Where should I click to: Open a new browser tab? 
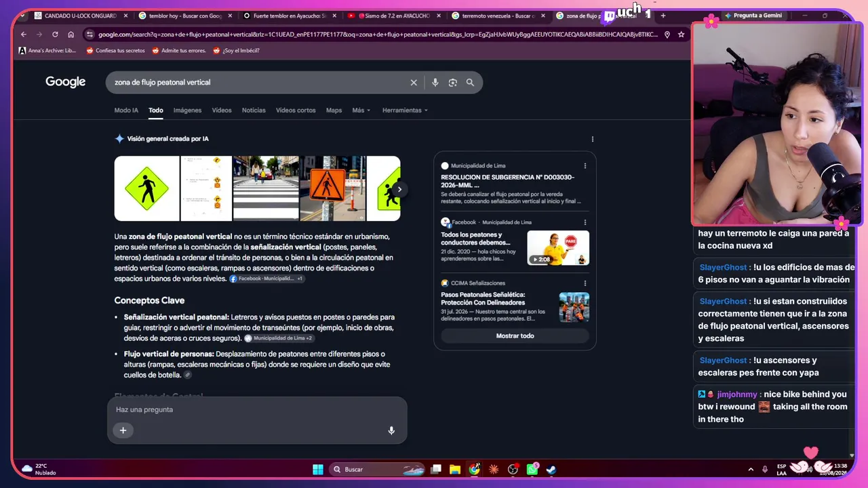(663, 16)
